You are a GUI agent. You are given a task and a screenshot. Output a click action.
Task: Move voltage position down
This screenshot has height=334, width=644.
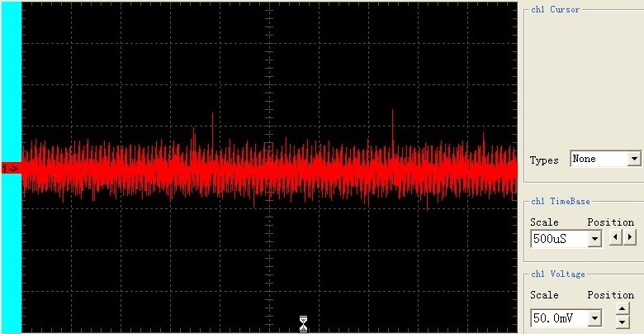(x=623, y=322)
